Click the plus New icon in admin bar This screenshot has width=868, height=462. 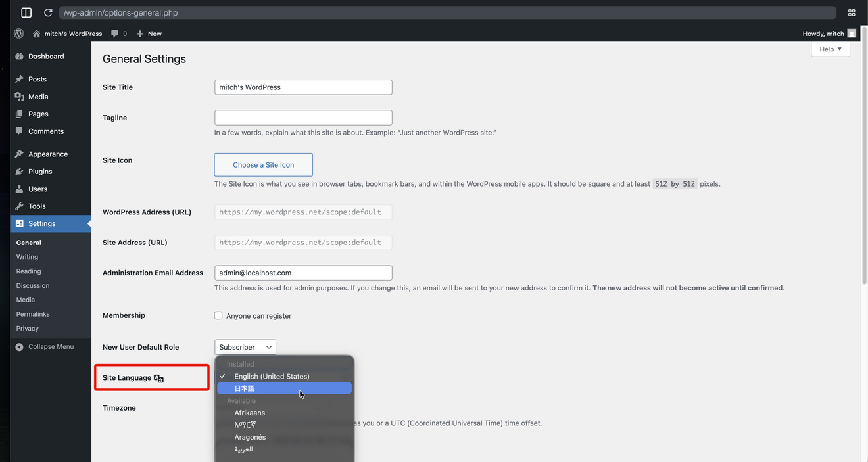tap(140, 34)
